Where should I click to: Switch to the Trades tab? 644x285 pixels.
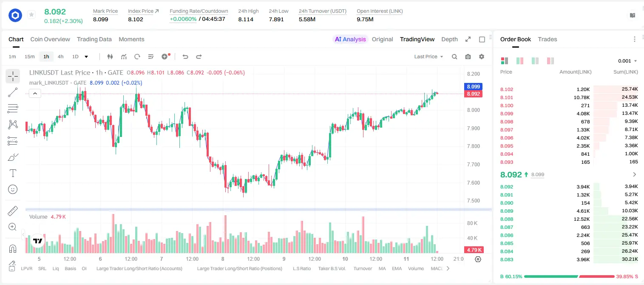tap(547, 39)
